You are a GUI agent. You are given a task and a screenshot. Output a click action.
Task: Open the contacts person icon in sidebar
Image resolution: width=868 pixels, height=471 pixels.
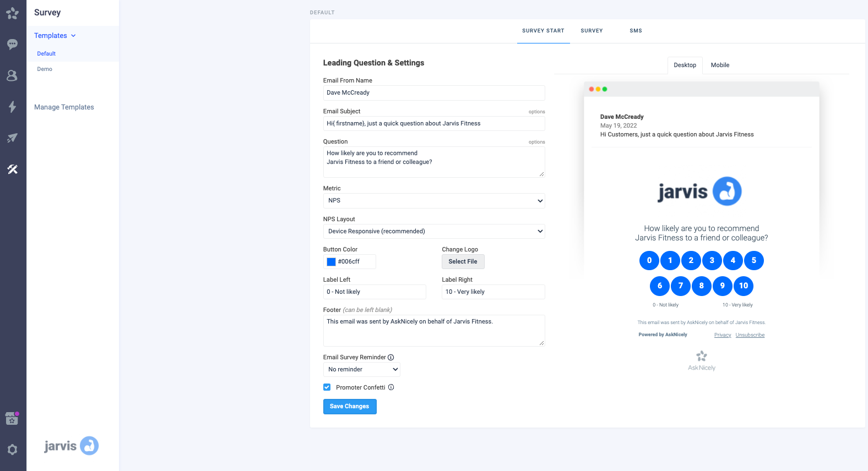click(x=12, y=75)
